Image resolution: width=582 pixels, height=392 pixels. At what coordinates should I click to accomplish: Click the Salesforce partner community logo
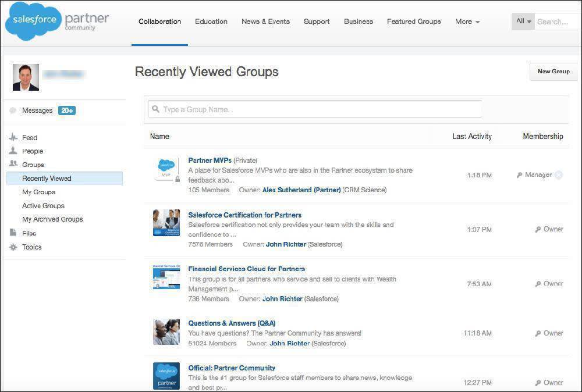pyautogui.click(x=56, y=21)
